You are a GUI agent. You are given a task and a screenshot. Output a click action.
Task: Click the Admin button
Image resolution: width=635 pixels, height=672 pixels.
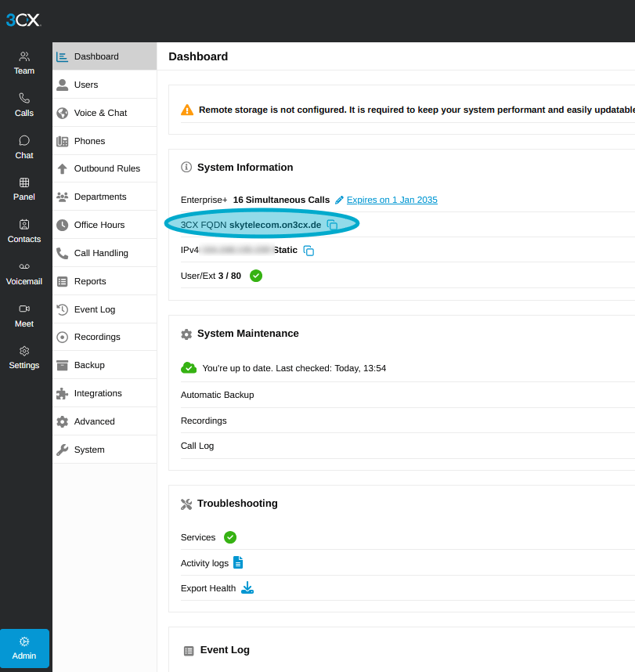coord(24,648)
